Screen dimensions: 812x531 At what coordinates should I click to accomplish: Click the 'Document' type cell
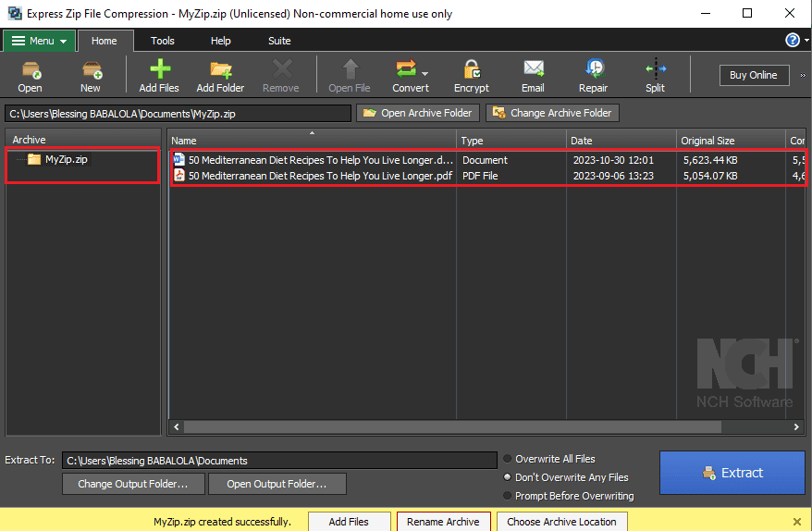485,160
